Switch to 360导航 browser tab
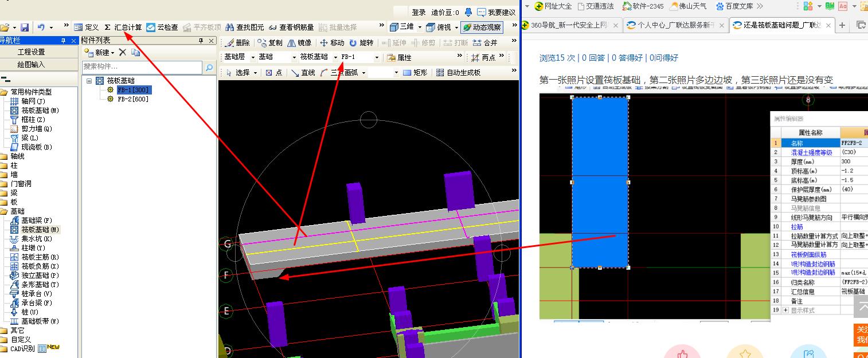 [573, 25]
